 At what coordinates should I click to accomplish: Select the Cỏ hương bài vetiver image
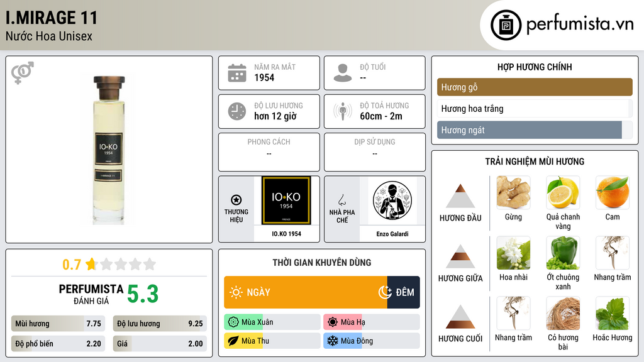563,313
